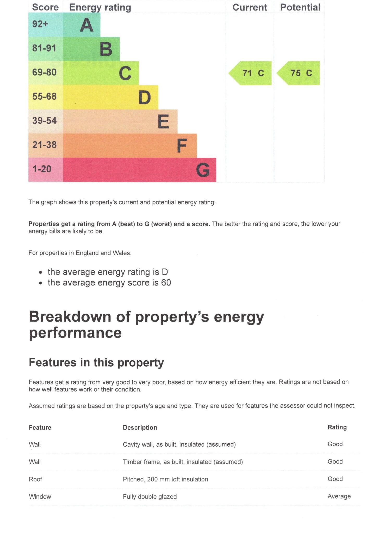Click the C rating band letter
392x534 pixels.
tap(125, 73)
